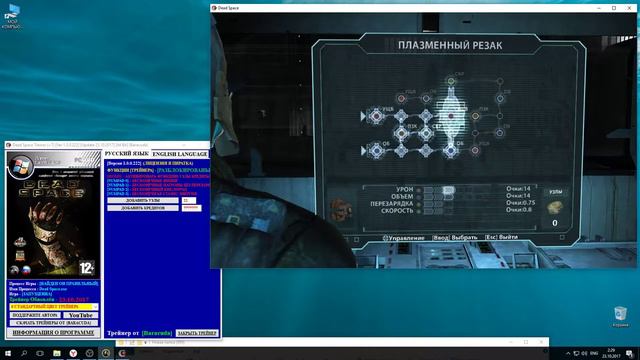Show hidden system tray icons
This screenshot has width=640, height=360.
click(568, 353)
